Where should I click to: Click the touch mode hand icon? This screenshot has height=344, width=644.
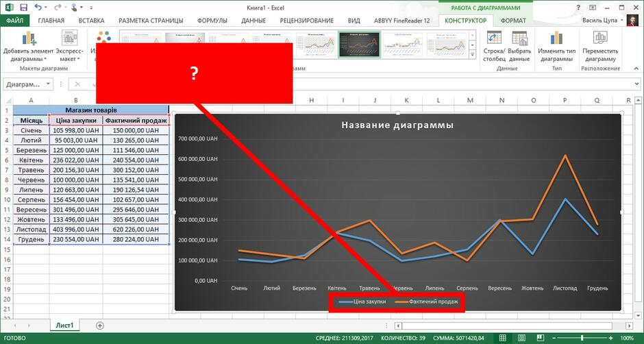pos(75,8)
